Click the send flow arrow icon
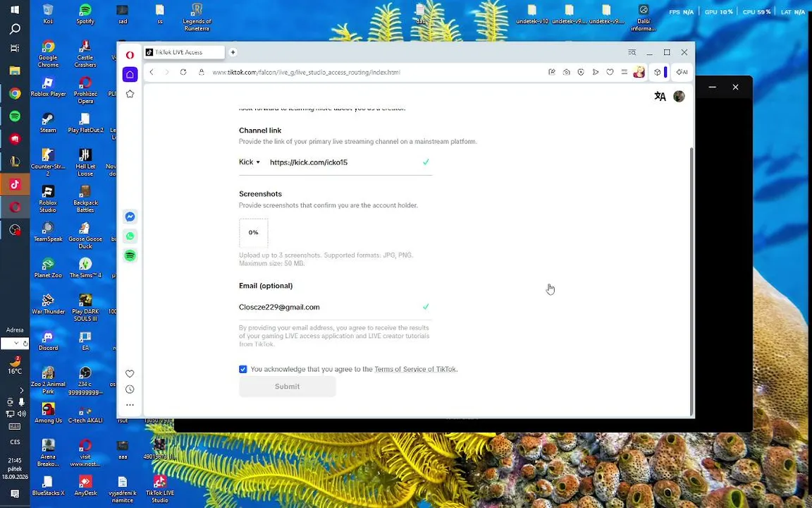This screenshot has width=812, height=508. pyautogui.click(x=596, y=72)
